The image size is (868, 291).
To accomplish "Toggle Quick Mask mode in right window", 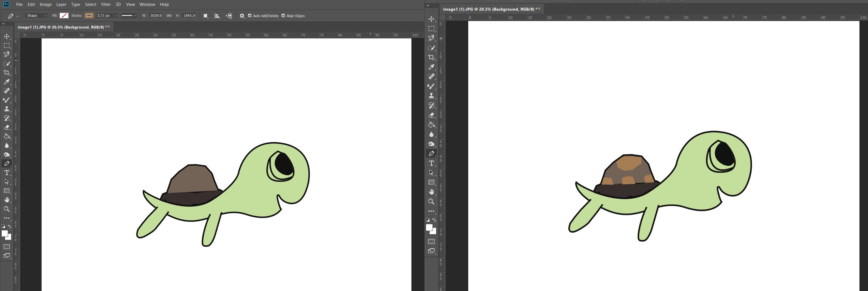I will click(x=431, y=241).
